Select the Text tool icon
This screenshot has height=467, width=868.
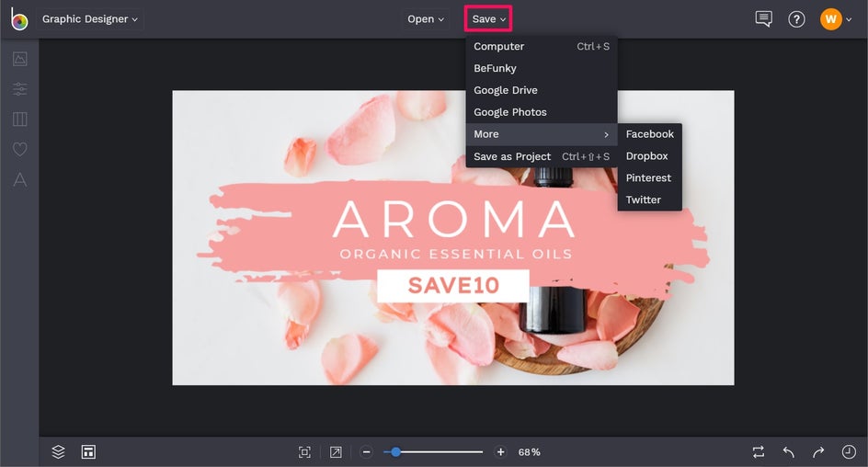20,179
